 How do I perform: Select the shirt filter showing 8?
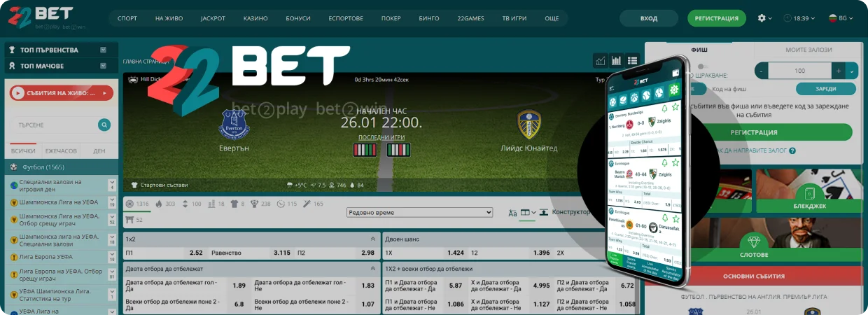click(x=233, y=204)
